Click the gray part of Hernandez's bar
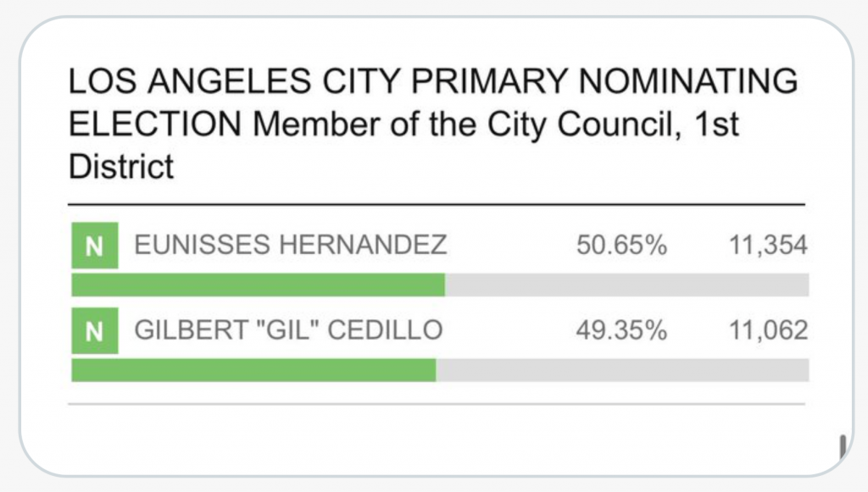The width and height of the screenshot is (868, 492). 627,285
